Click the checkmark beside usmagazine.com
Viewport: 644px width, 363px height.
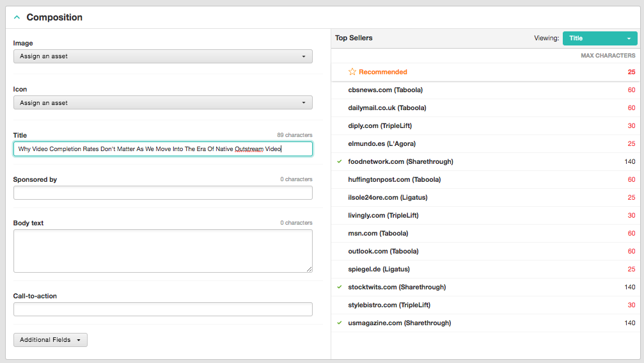(x=340, y=323)
